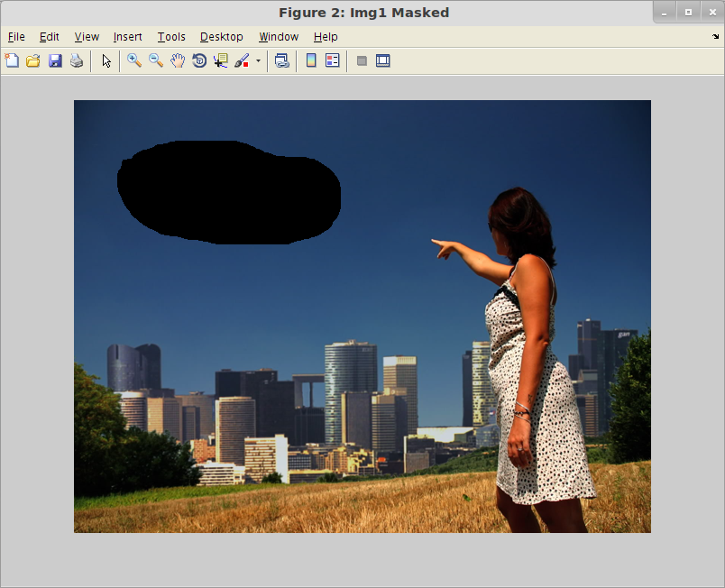Activate the Edit Plot arrow tool
The width and height of the screenshot is (725, 588).
pyautogui.click(x=106, y=60)
